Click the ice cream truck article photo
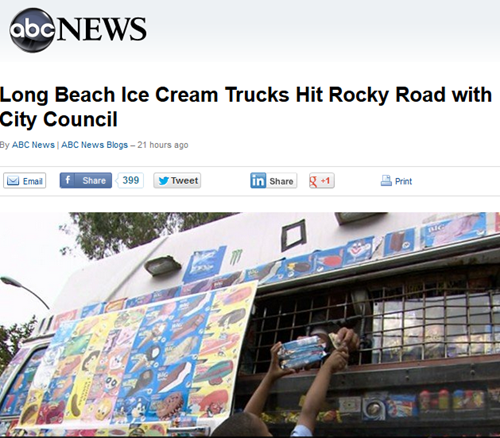The width and height of the screenshot is (500, 438). tap(250, 324)
